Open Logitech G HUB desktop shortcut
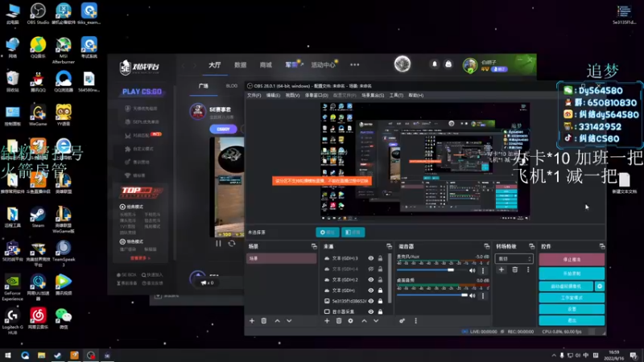The image size is (644, 362). (x=12, y=321)
